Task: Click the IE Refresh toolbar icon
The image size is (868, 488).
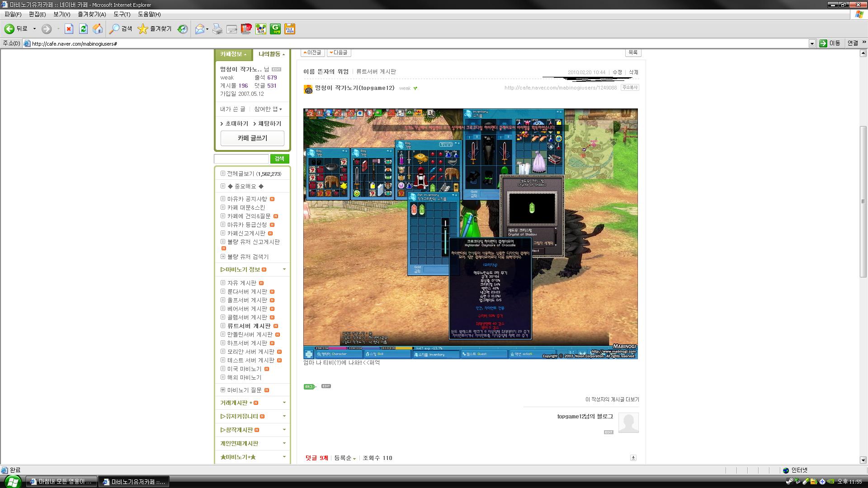Action: tap(83, 29)
